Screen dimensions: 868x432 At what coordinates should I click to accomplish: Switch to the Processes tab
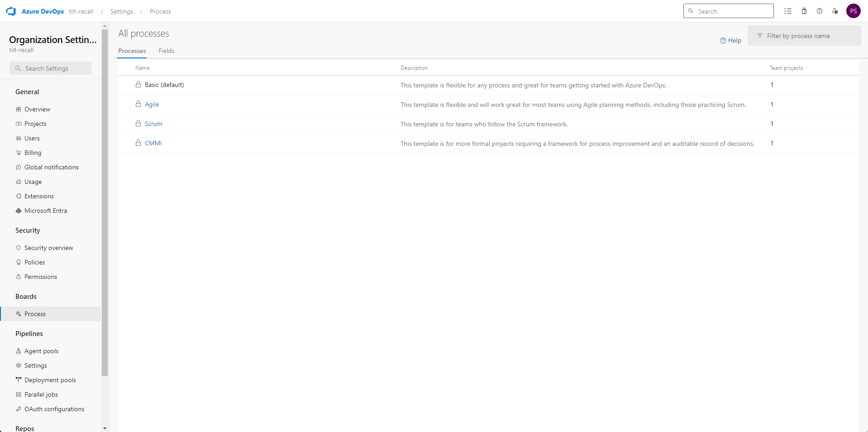pos(132,51)
